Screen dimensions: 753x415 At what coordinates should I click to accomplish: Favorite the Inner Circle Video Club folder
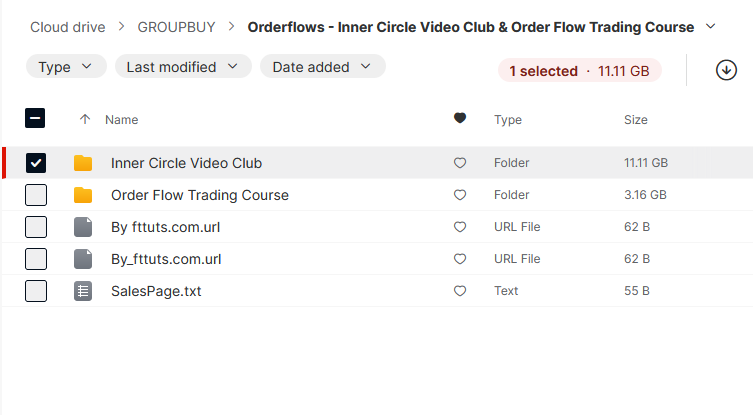pyautogui.click(x=460, y=163)
